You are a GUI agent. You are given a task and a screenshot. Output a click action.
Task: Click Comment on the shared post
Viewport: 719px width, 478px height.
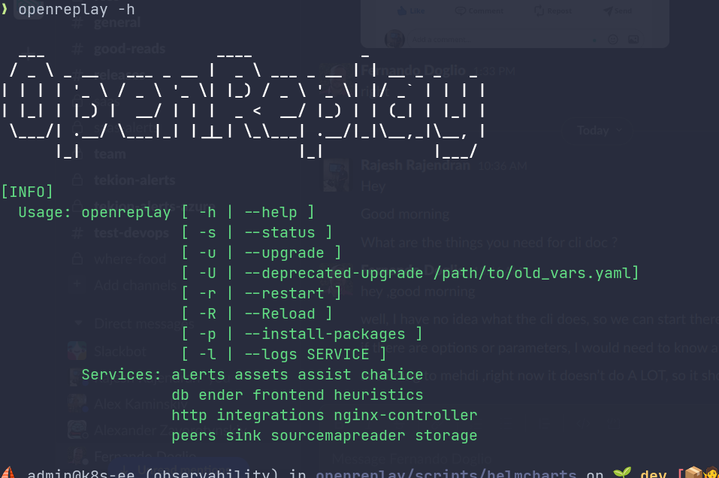point(479,11)
